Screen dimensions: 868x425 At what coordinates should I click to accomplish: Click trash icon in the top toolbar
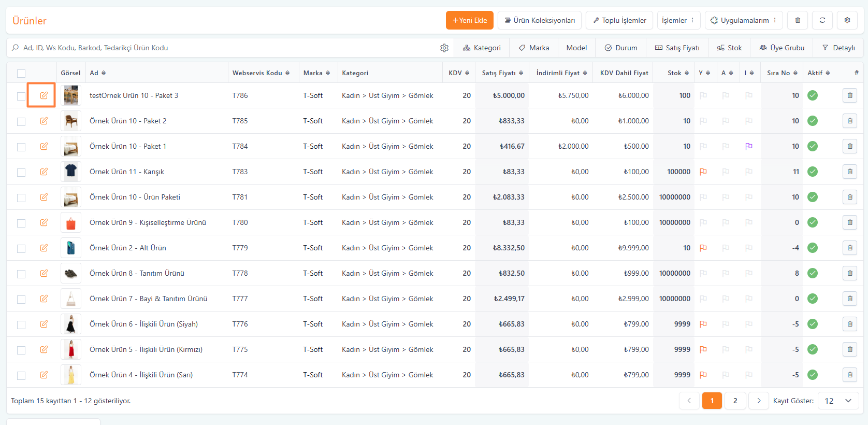(x=797, y=20)
